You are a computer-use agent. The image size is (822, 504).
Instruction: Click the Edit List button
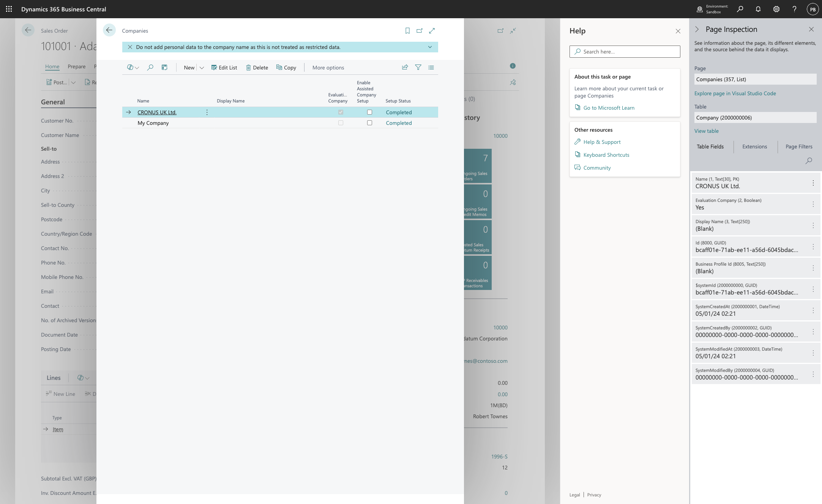[x=224, y=68]
